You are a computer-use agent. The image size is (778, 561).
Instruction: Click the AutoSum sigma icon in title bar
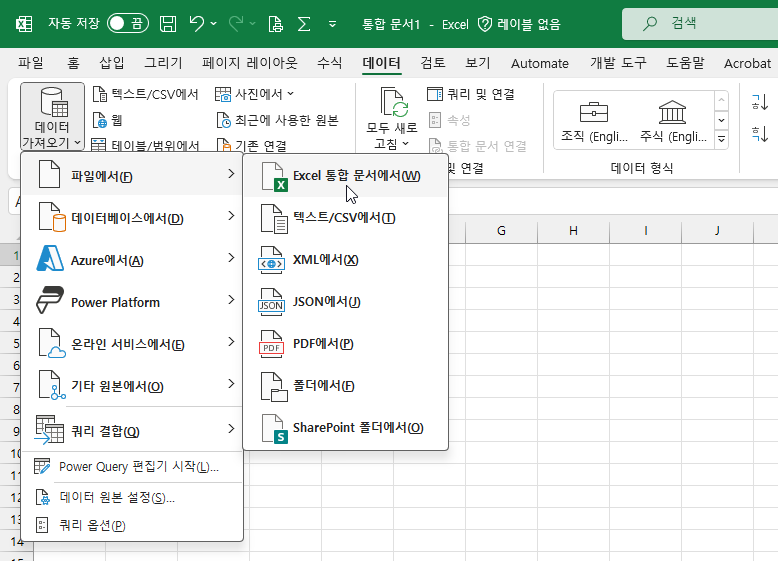[304, 23]
